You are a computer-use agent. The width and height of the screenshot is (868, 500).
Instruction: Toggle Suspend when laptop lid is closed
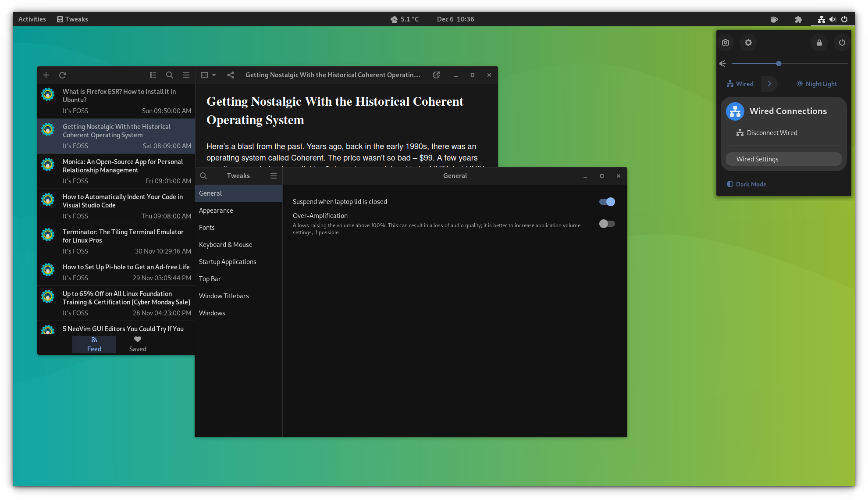click(x=607, y=202)
